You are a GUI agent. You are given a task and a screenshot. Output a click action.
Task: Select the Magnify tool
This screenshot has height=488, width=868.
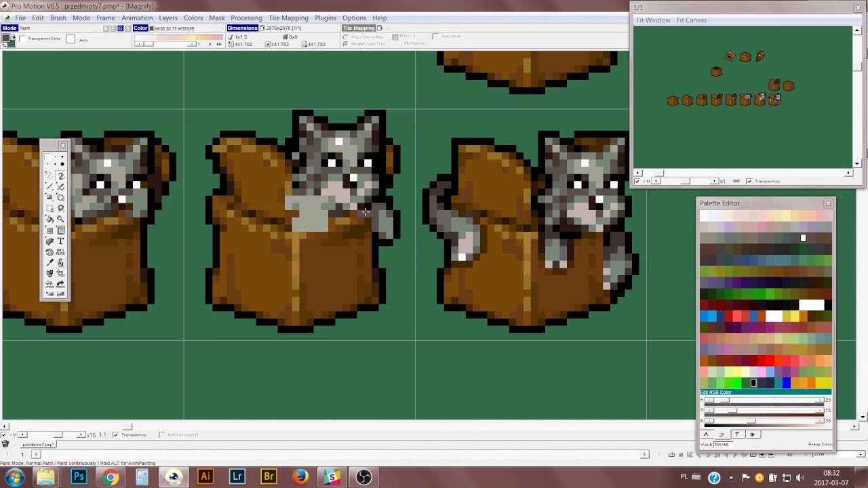(60, 219)
